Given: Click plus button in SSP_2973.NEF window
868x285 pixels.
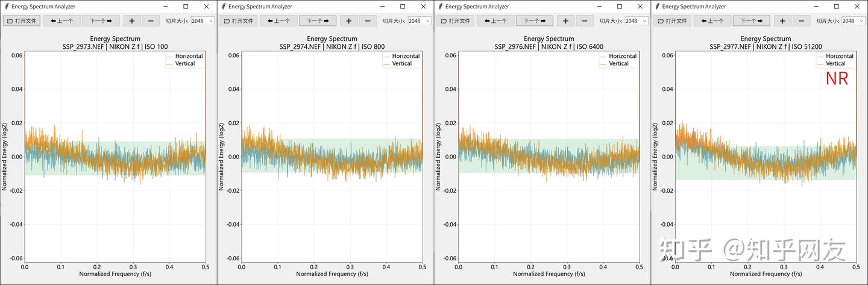Looking at the screenshot, I should [x=131, y=20].
